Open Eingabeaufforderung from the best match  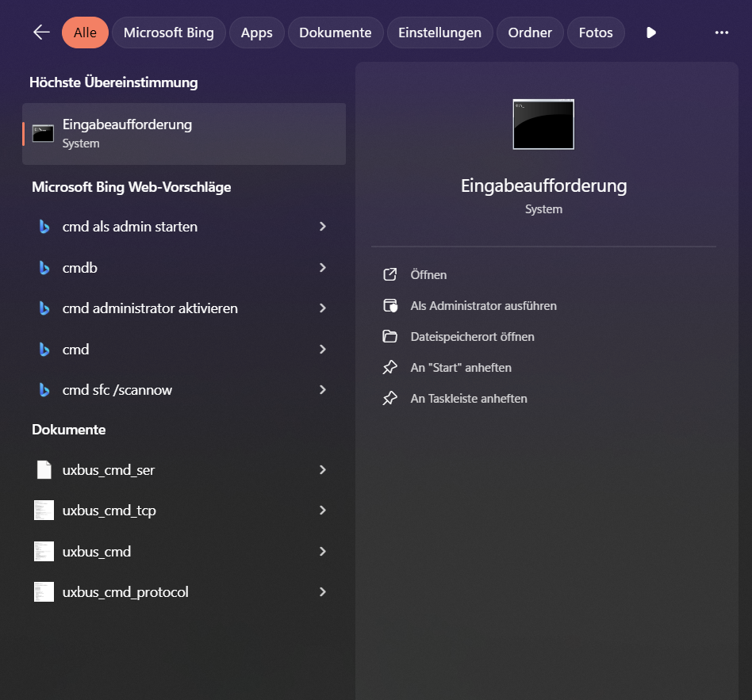(184, 134)
